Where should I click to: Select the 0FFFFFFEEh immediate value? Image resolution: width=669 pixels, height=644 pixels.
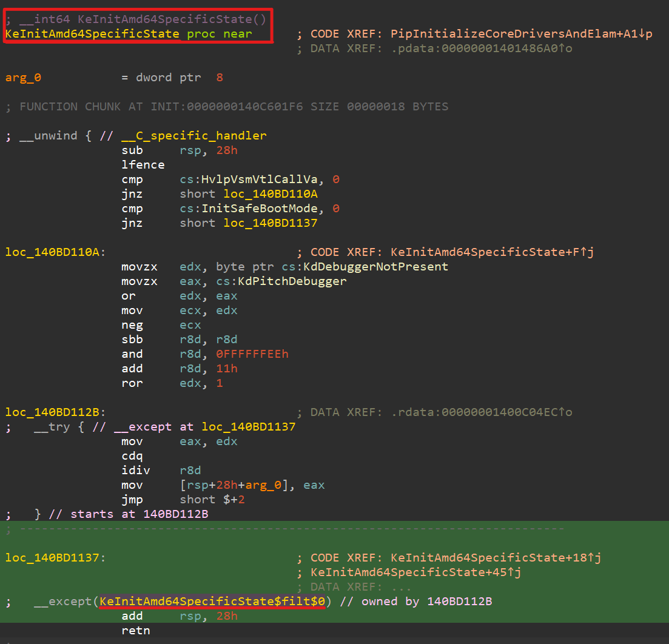click(x=252, y=354)
